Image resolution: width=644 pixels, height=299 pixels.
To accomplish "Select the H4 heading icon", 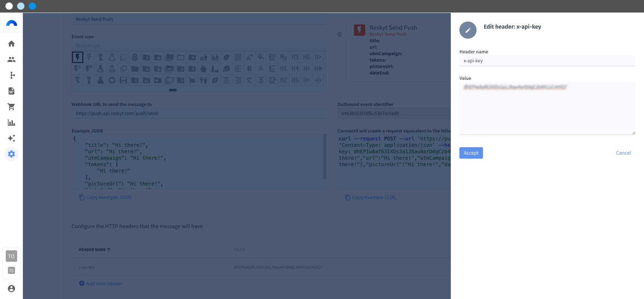I will point(295,69).
